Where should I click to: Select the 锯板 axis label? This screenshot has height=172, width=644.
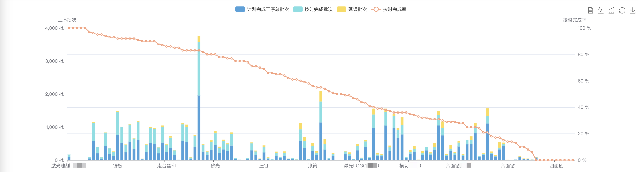118,166
